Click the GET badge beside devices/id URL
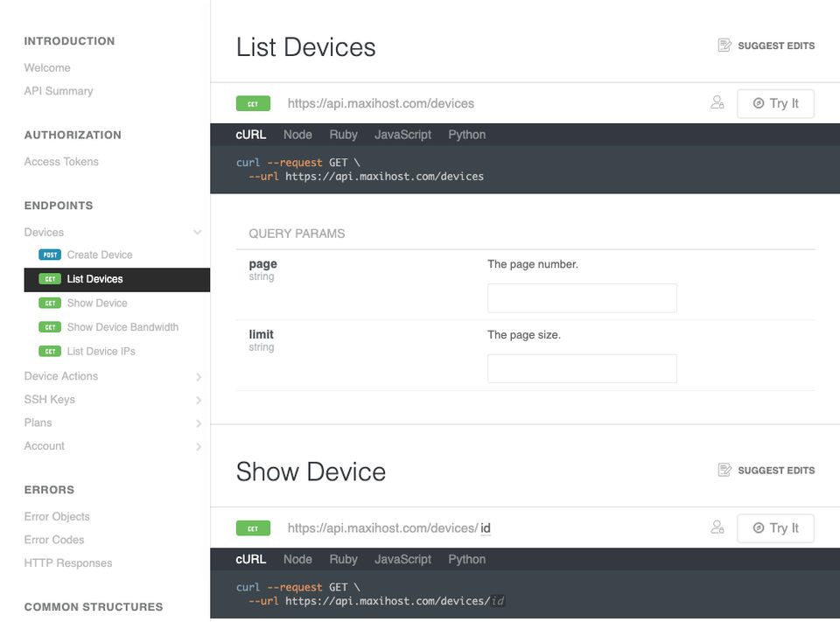 (x=253, y=528)
